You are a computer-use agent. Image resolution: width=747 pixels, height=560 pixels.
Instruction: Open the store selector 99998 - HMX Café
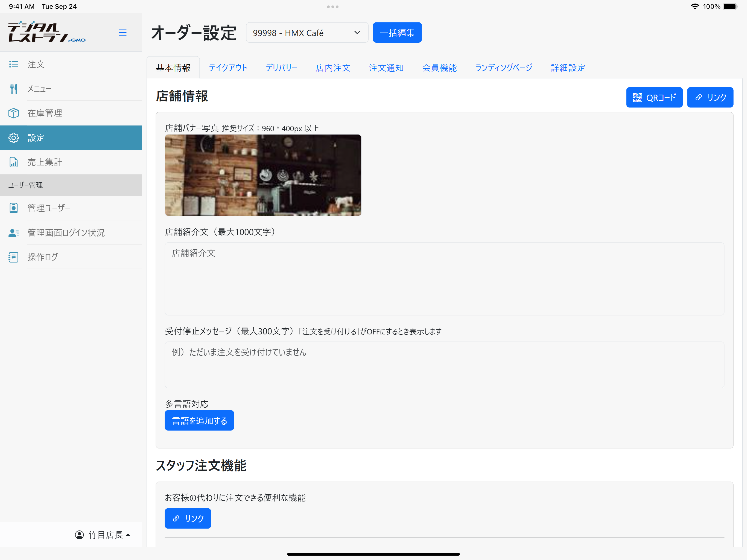[x=307, y=33]
